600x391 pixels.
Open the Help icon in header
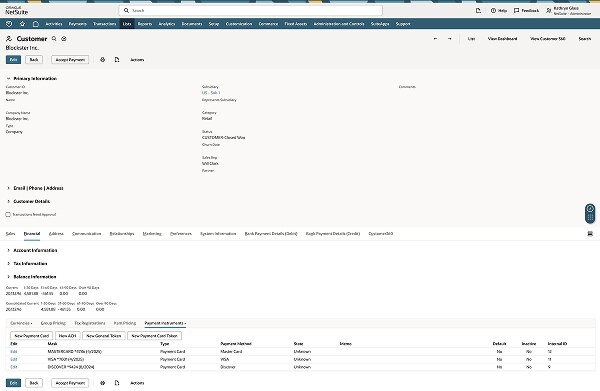(x=499, y=11)
